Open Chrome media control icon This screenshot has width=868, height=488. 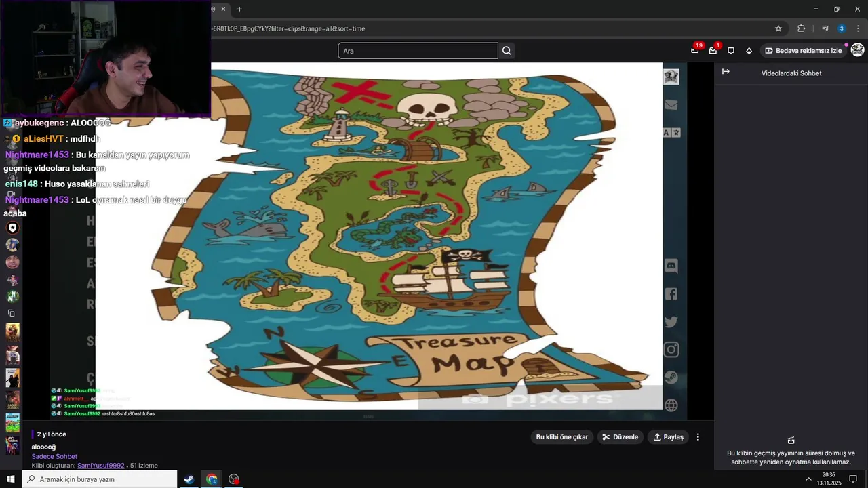coord(825,28)
